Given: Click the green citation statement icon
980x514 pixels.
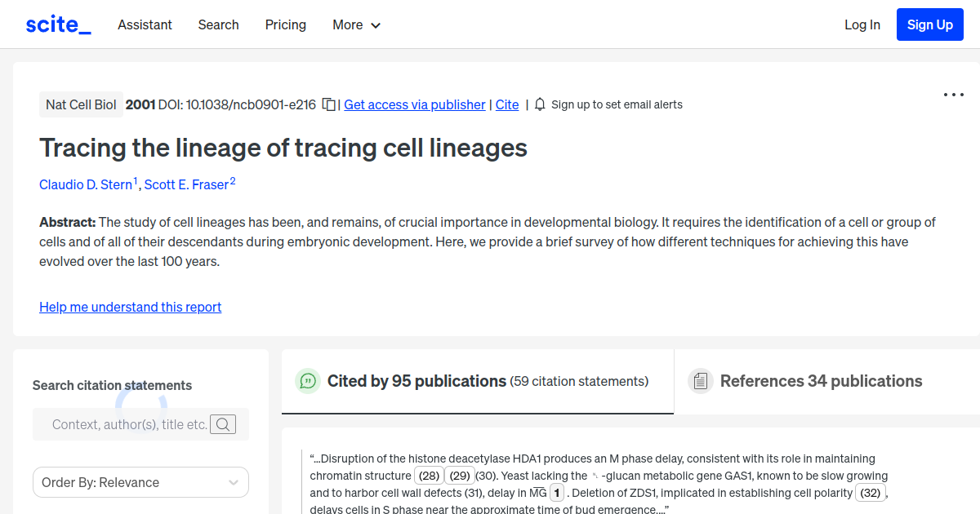Looking at the screenshot, I should click(x=307, y=381).
